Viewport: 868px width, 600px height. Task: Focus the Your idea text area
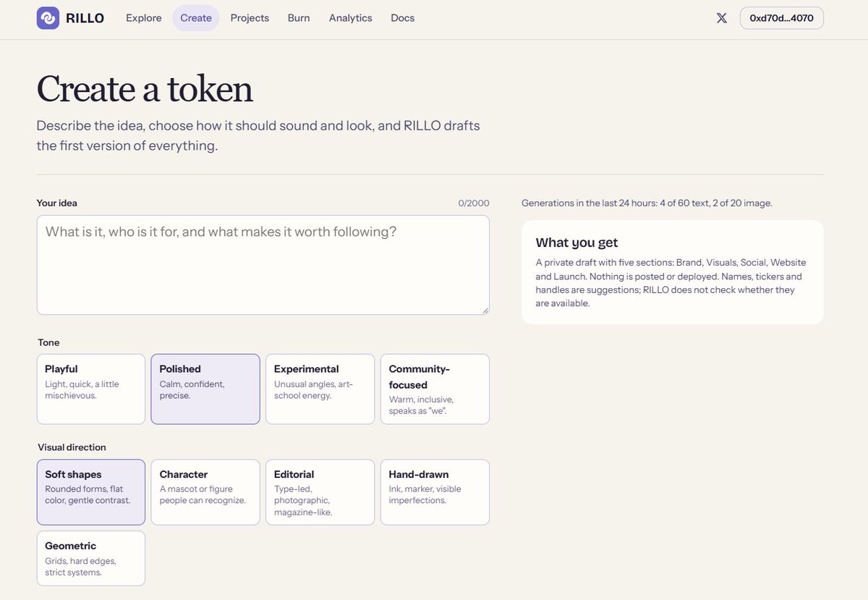pos(263,265)
